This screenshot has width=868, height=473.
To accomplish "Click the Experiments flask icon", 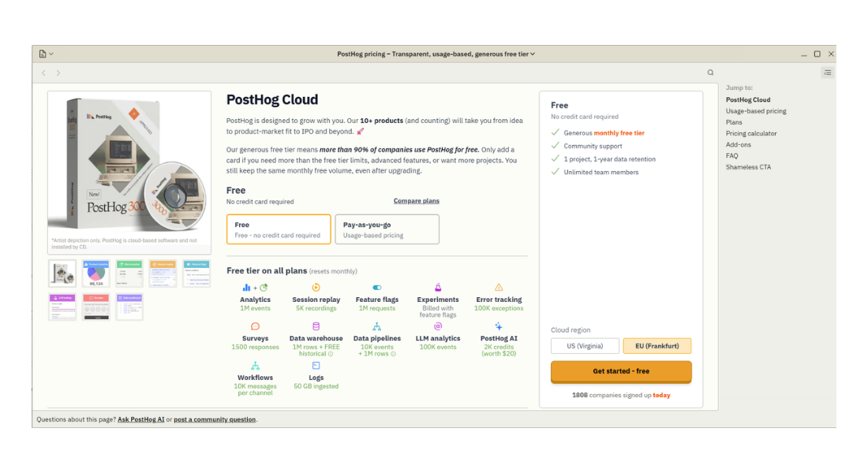I will (x=438, y=287).
